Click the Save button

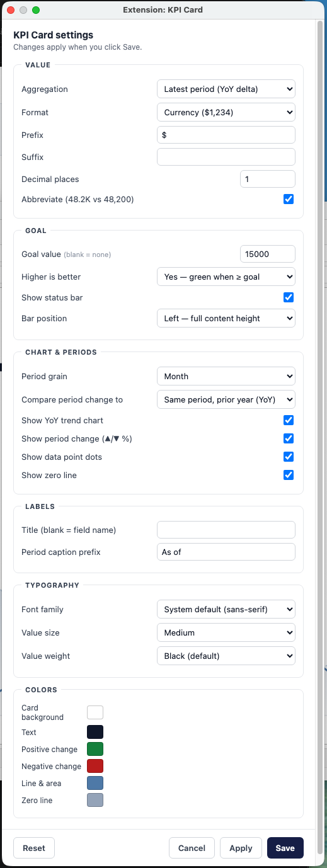(x=285, y=848)
